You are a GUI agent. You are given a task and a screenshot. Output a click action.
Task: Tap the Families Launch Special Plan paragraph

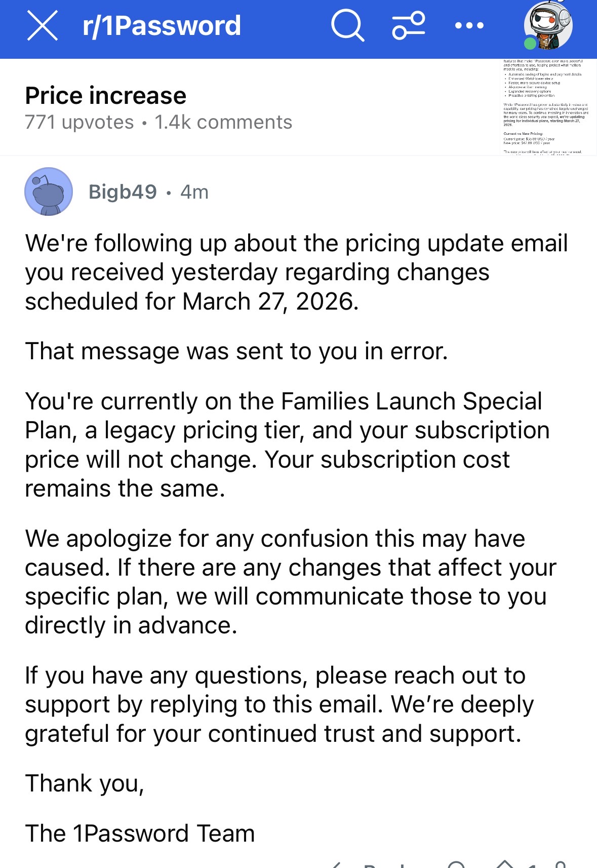[287, 445]
